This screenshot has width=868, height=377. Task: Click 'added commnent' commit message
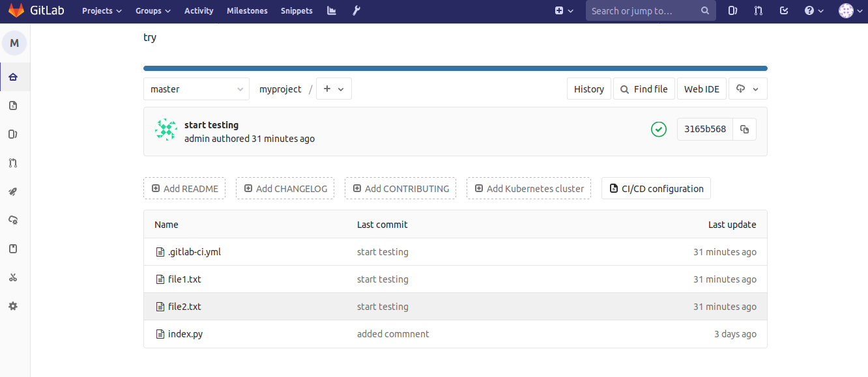click(393, 334)
